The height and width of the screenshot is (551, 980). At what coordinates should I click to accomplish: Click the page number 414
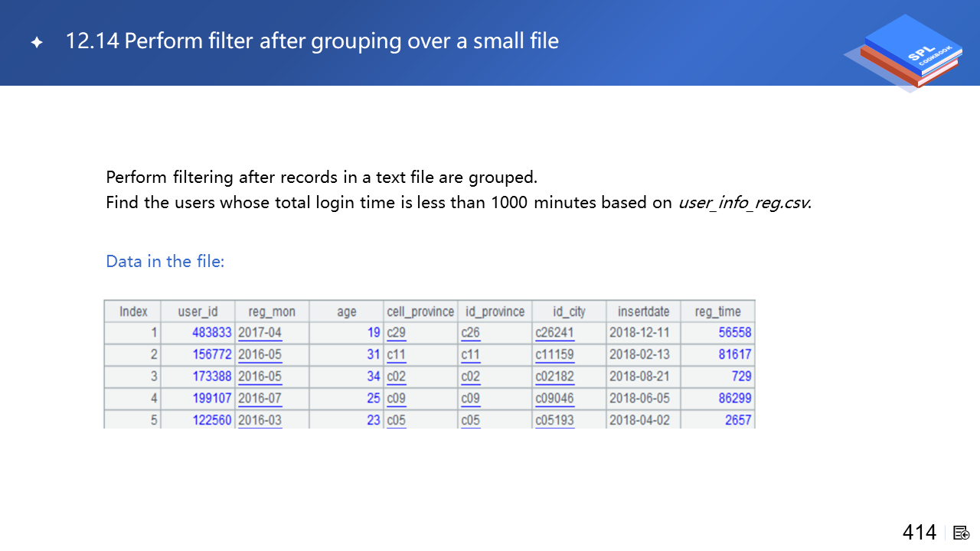(x=919, y=533)
